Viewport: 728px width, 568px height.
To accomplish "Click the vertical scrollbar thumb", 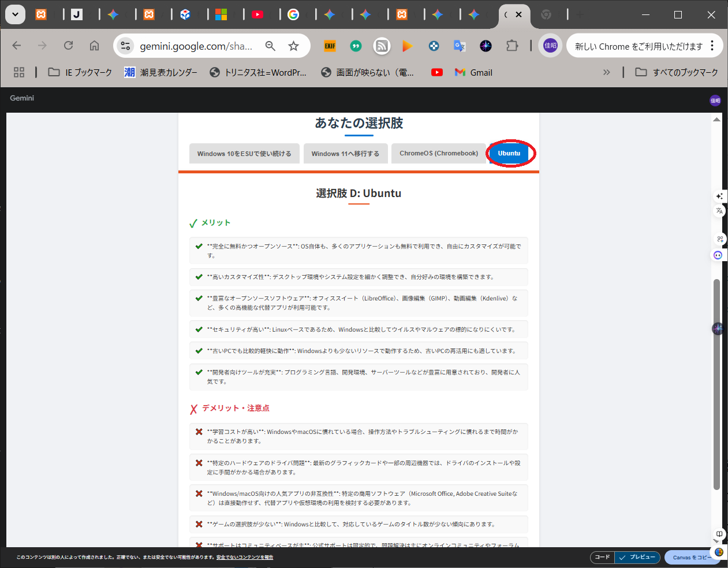I will pyautogui.click(x=716, y=384).
